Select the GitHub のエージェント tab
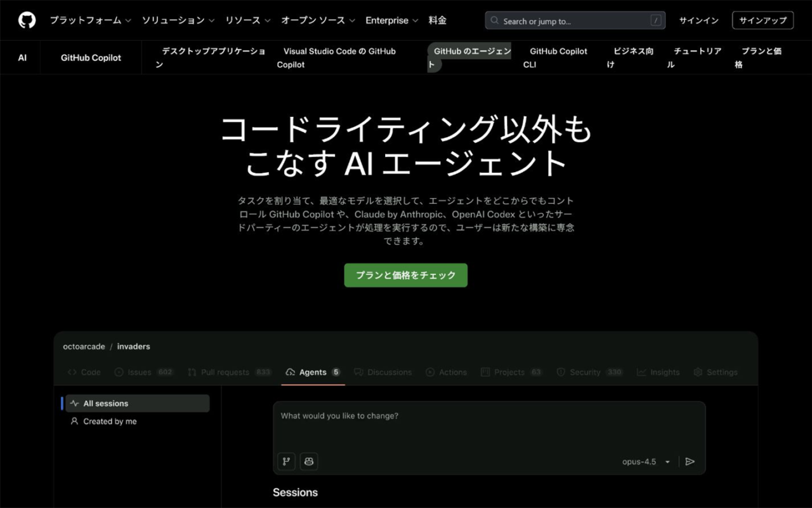This screenshot has height=508, width=812. (x=469, y=58)
